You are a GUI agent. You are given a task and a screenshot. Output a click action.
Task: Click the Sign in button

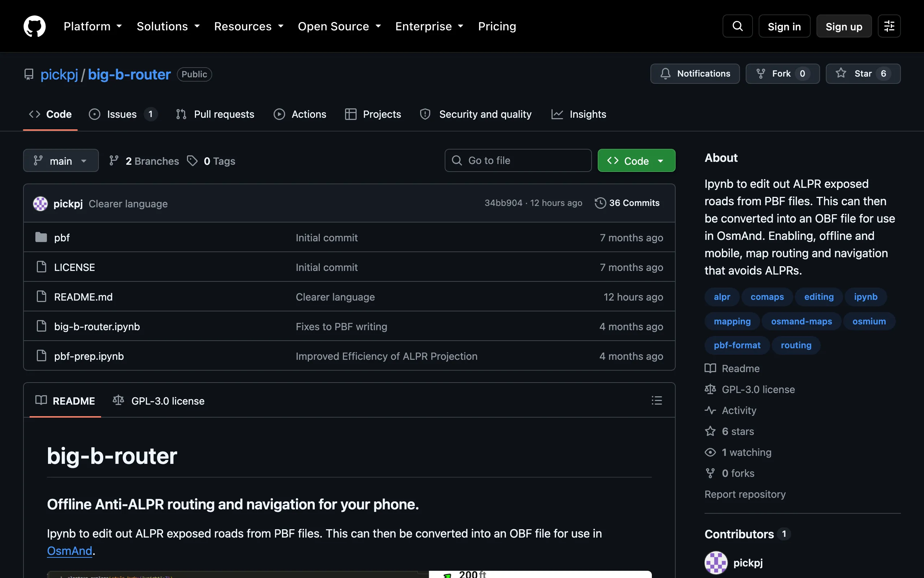784,26
